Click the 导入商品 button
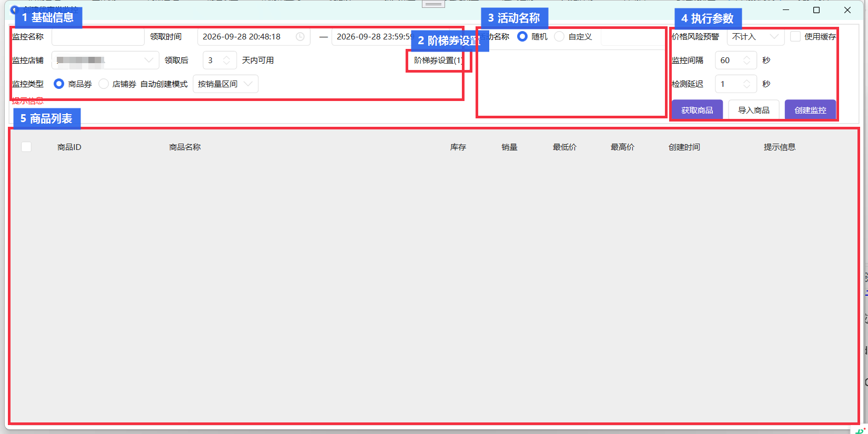The width and height of the screenshot is (868, 434). point(754,110)
